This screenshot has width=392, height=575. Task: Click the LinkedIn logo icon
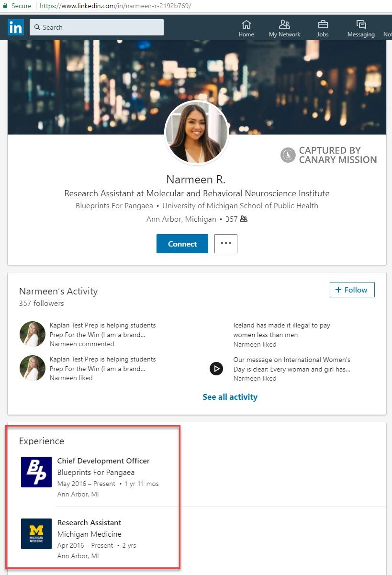coord(15,27)
